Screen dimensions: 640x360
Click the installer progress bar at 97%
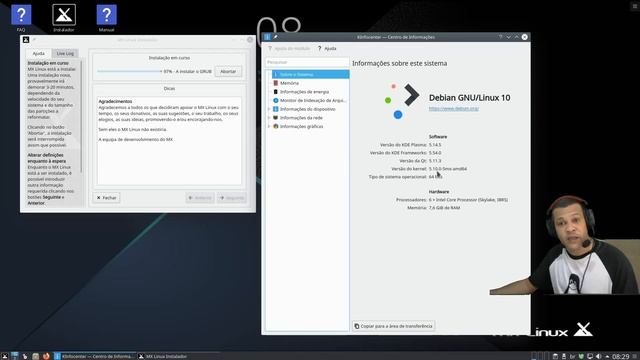point(129,71)
